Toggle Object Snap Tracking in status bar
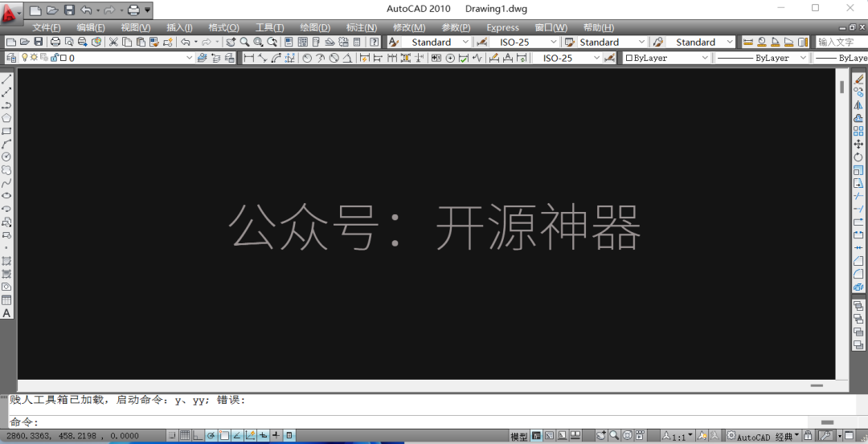Screen dimensions: 868x444 [x=237, y=436]
